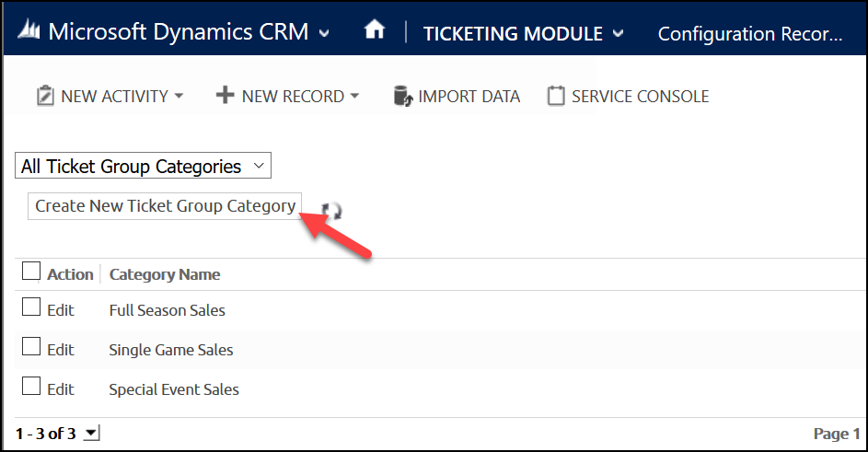Image resolution: width=868 pixels, height=452 pixels.
Task: Edit the Full Season Sales category
Action: coord(61,310)
